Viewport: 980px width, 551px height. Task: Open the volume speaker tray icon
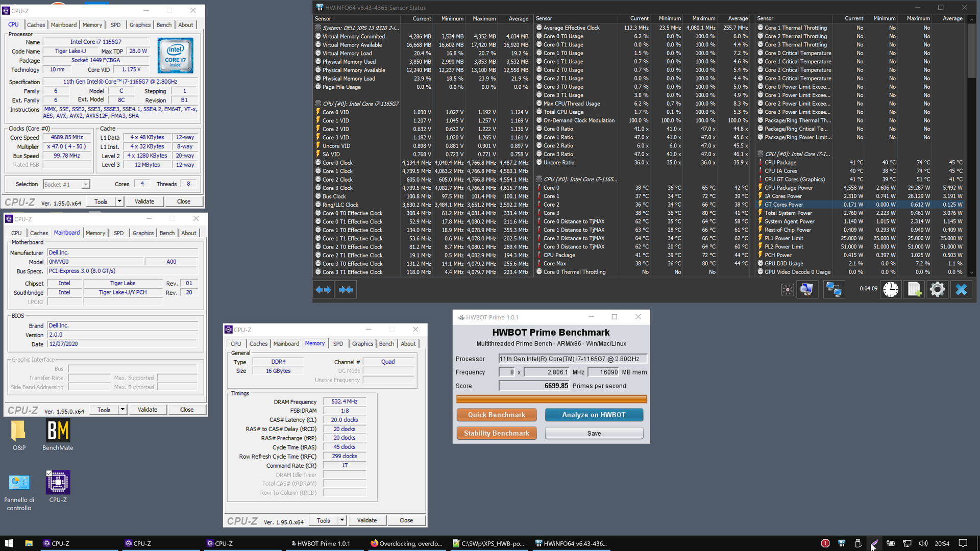point(923,543)
